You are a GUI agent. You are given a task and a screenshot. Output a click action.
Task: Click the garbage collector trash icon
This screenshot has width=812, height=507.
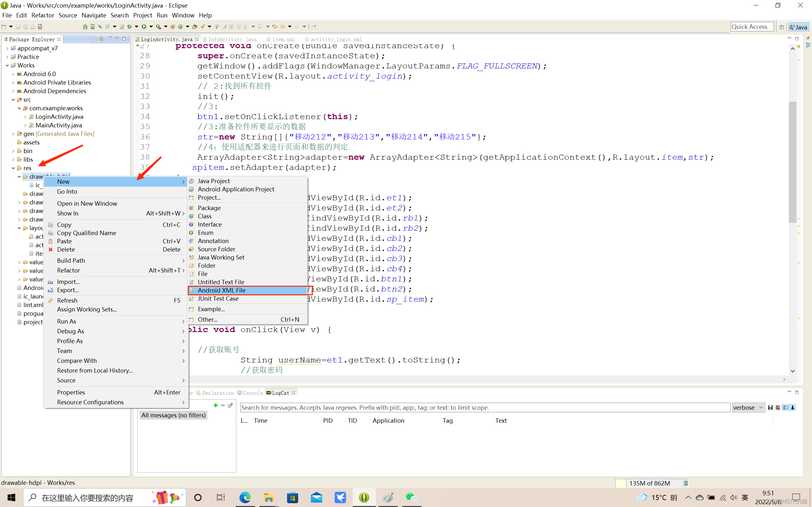click(686, 483)
